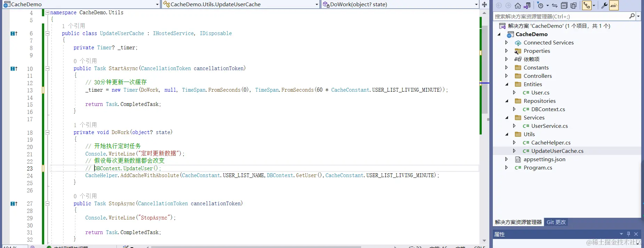Image resolution: width=644 pixels, height=248 pixels.
Task: Expand the Controllers folder arrow
Action: pyautogui.click(x=506, y=76)
